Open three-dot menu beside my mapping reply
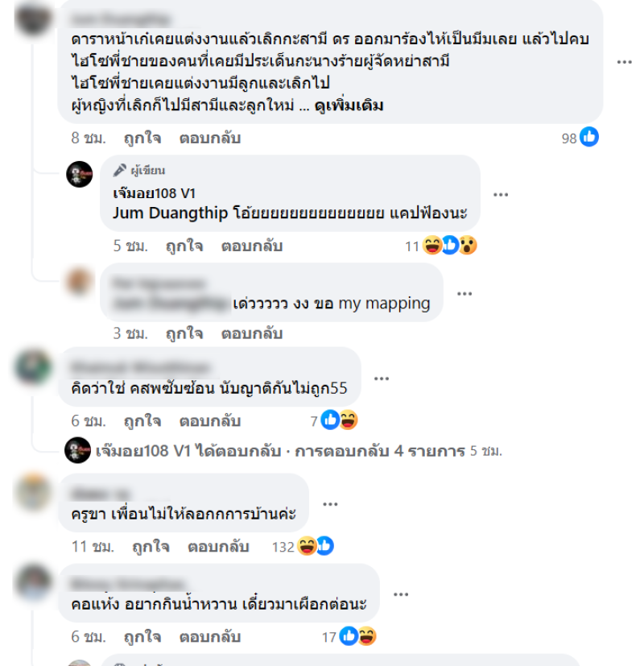The width and height of the screenshot is (644, 666). click(464, 293)
